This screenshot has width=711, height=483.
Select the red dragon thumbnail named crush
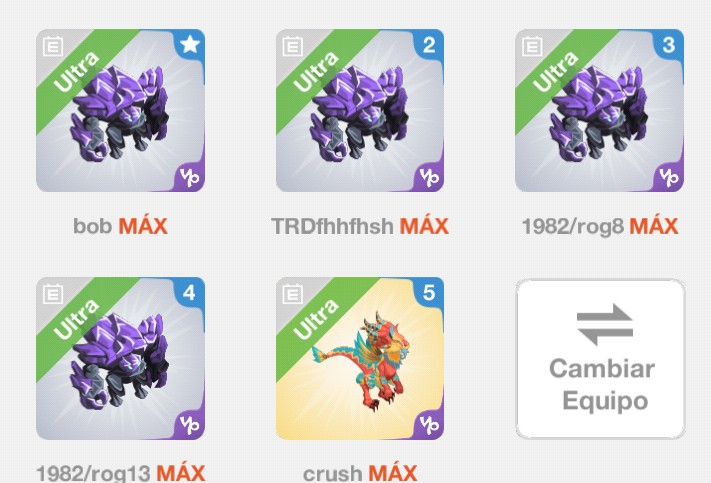tap(360, 358)
